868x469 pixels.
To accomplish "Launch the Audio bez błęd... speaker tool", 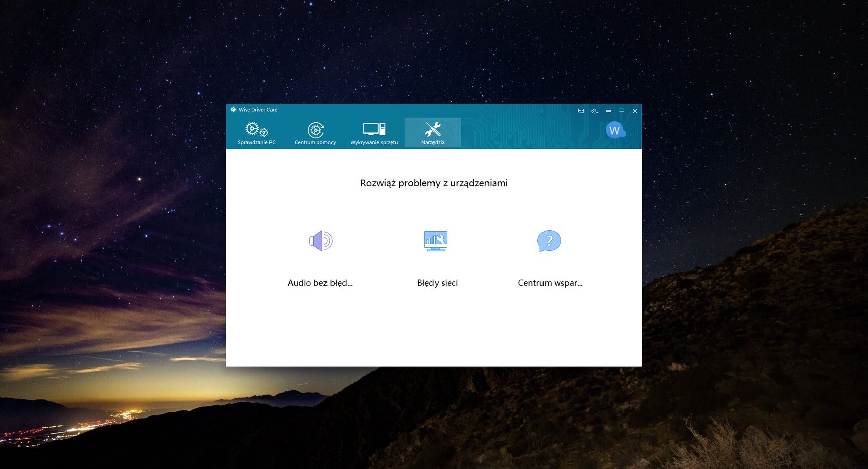I will coord(320,241).
